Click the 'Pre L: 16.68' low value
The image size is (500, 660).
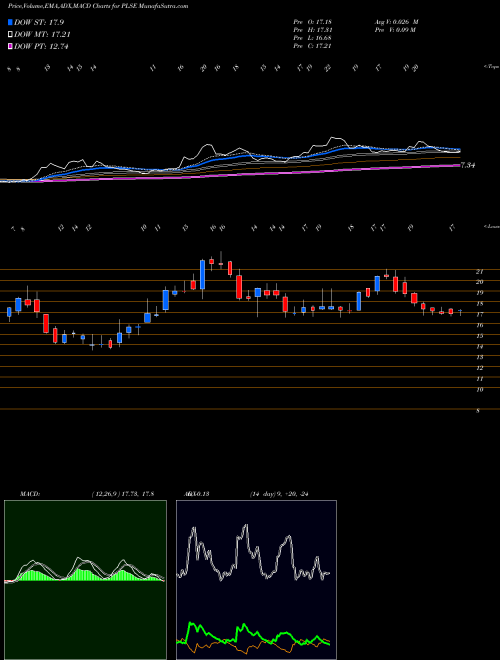312,38
